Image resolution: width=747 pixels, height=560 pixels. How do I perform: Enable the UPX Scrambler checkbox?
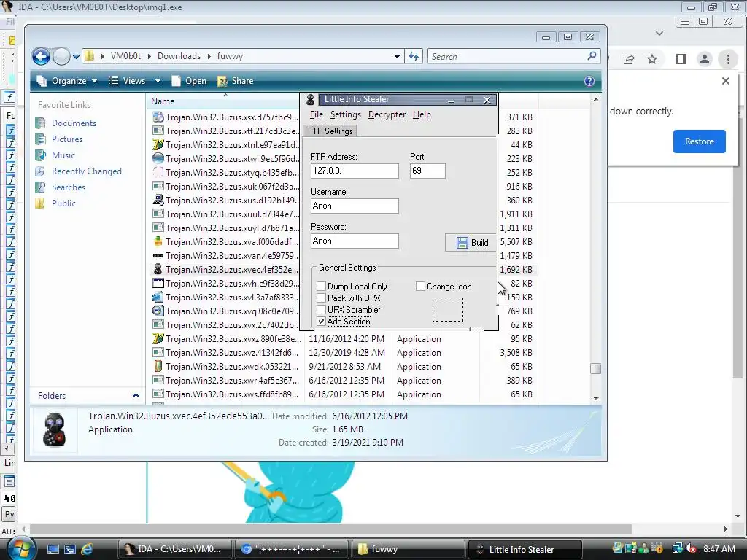point(322,310)
